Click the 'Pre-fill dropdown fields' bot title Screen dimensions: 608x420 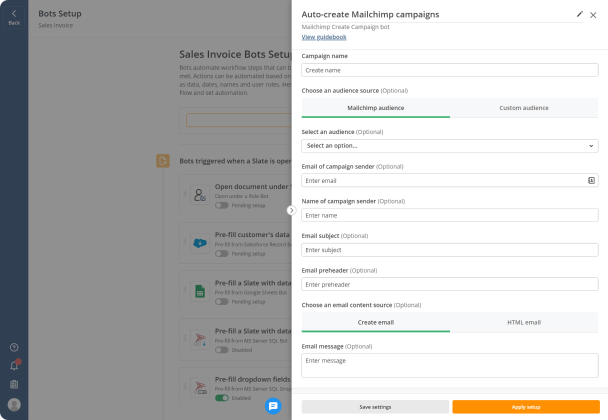coord(253,379)
